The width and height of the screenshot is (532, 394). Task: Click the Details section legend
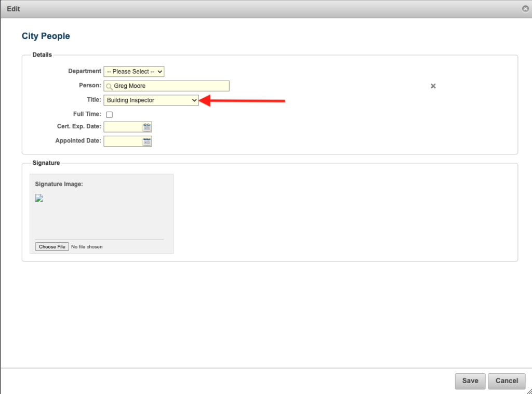point(42,55)
